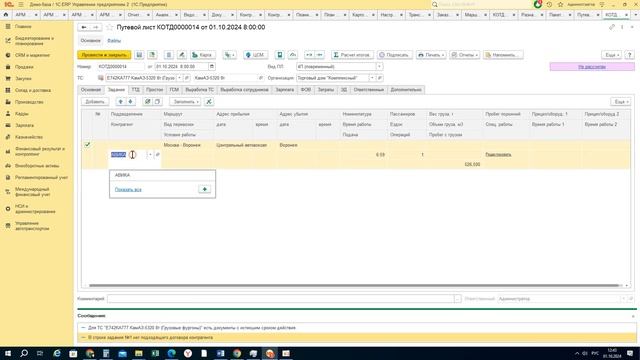Click the «Файлы» link under the title
Image resolution: width=640 pixels, height=360 pixels.
pos(114,40)
